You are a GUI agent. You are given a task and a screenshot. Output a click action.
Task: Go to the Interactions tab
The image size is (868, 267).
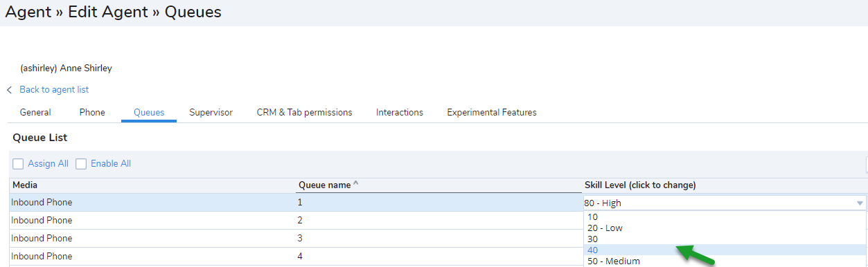(x=400, y=112)
